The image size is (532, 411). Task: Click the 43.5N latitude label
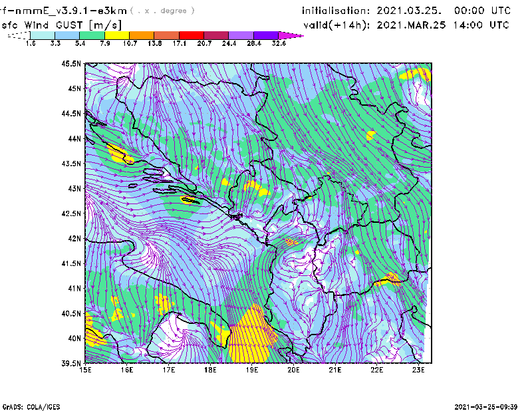pos(71,164)
